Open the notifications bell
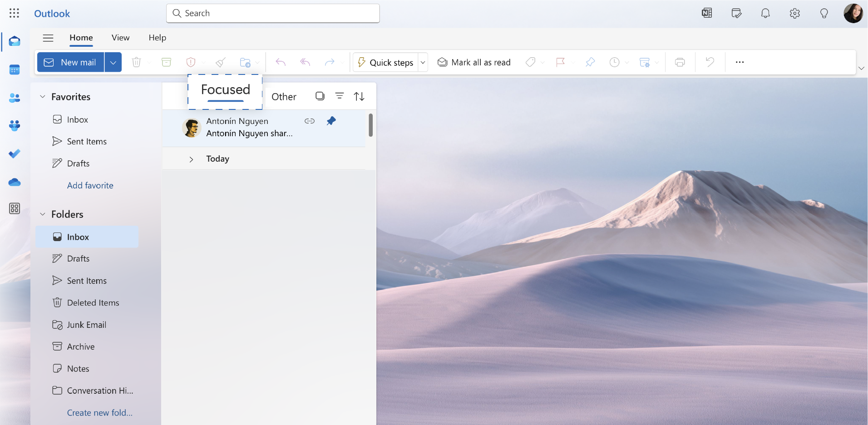The height and width of the screenshot is (425, 868). coord(765,13)
